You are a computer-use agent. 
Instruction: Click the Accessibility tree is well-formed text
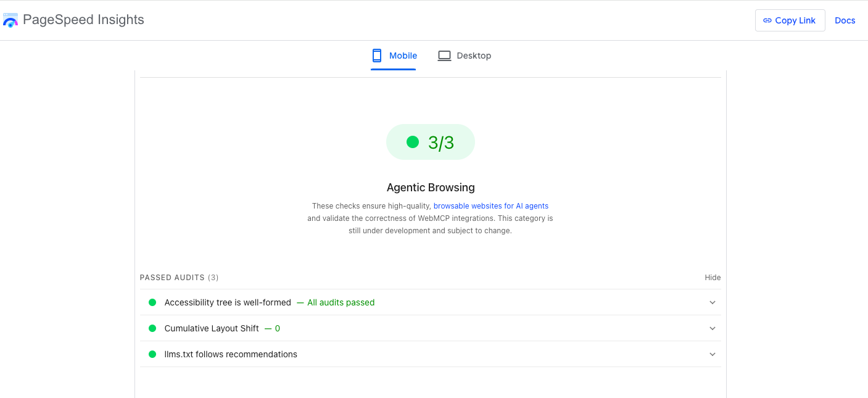coord(228,302)
